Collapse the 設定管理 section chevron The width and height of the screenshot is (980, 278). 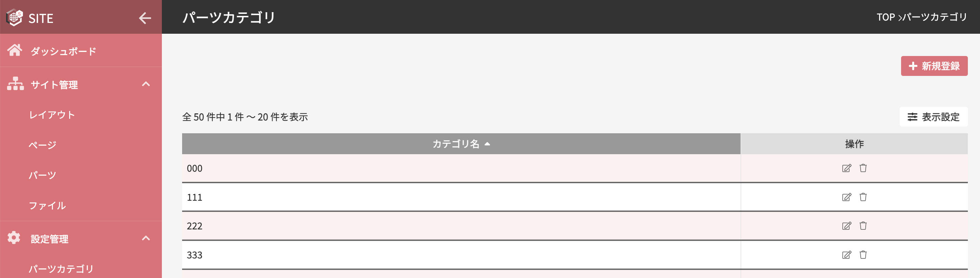click(146, 239)
